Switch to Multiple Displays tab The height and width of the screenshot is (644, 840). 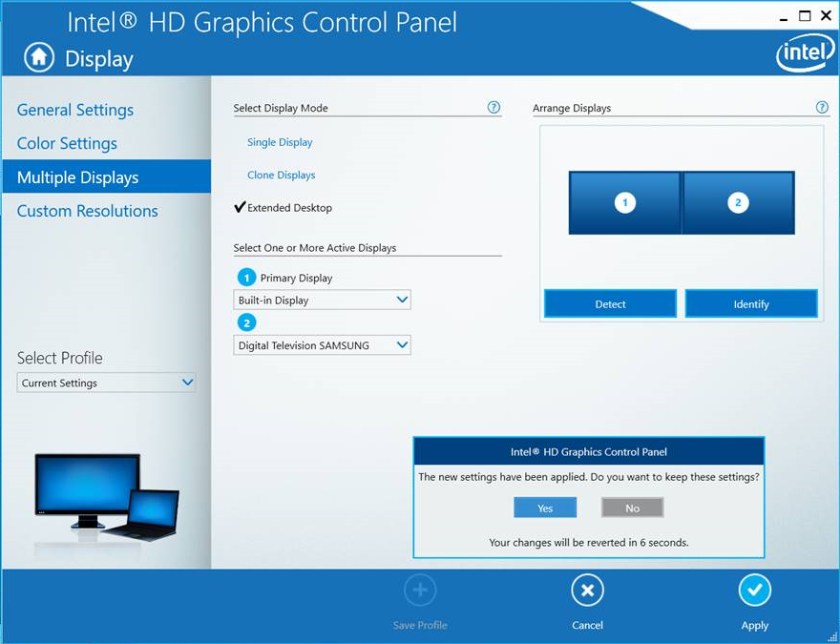coord(107,177)
